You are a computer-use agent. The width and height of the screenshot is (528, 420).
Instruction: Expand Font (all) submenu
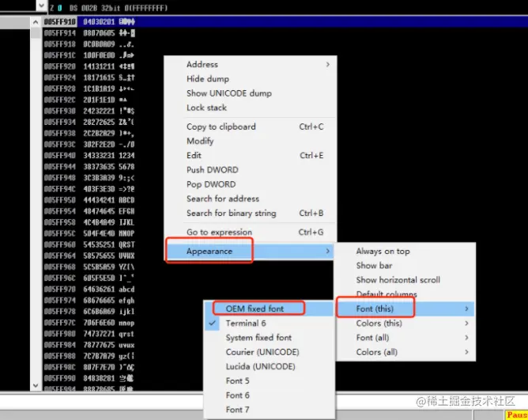tap(405, 338)
